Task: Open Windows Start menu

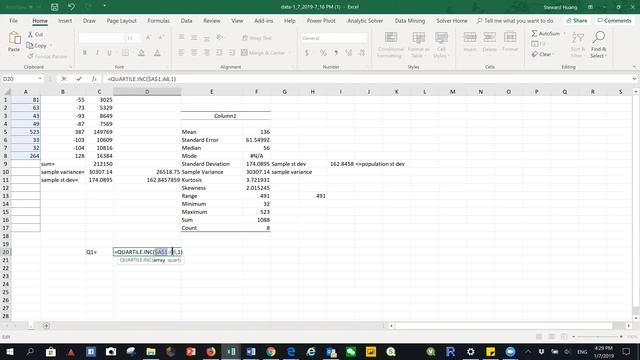Action: [10, 351]
